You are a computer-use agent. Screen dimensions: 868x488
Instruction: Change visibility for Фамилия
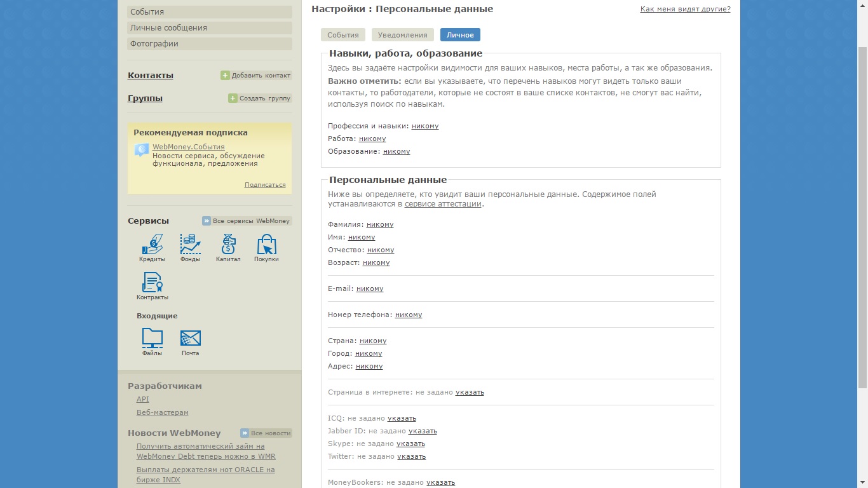pos(380,224)
